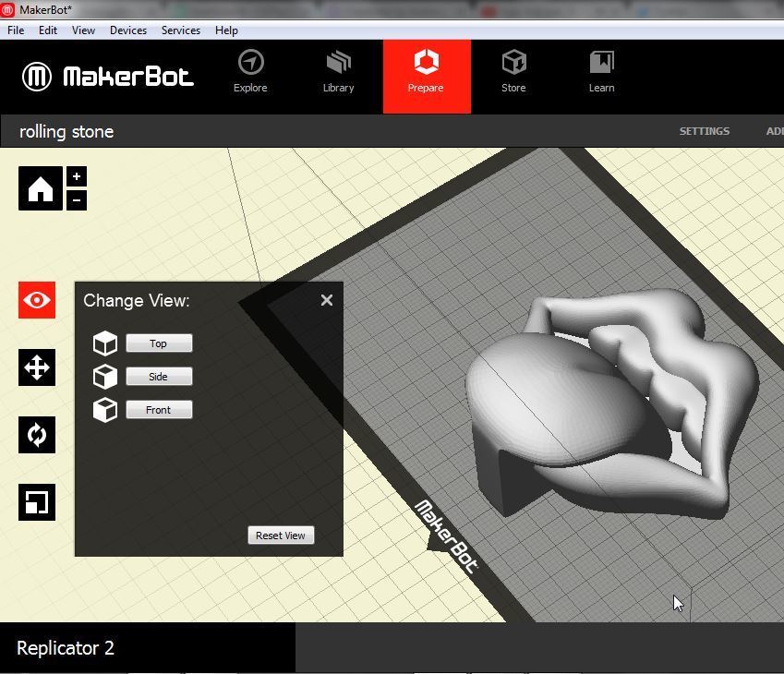
Task: Select the Move tool arrows icon
Action: pos(37,367)
